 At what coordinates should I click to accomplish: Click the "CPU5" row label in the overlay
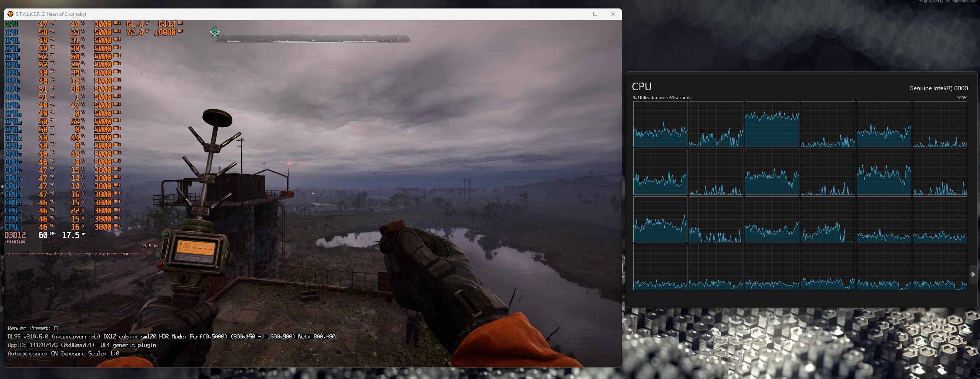(x=12, y=73)
